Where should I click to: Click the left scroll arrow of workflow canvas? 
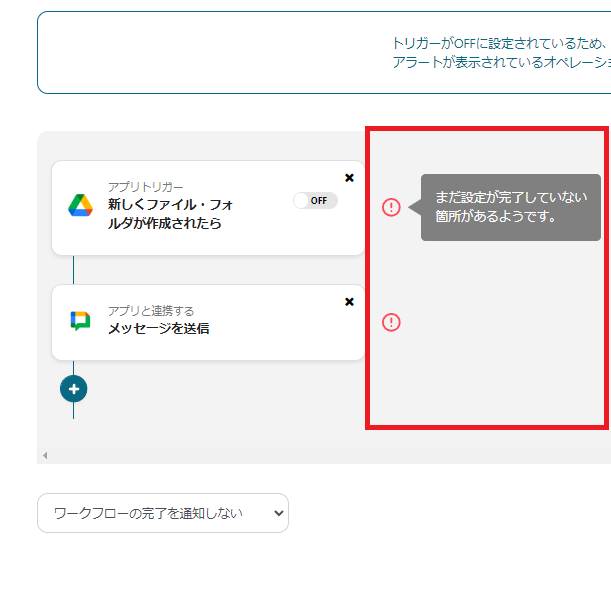point(45,455)
